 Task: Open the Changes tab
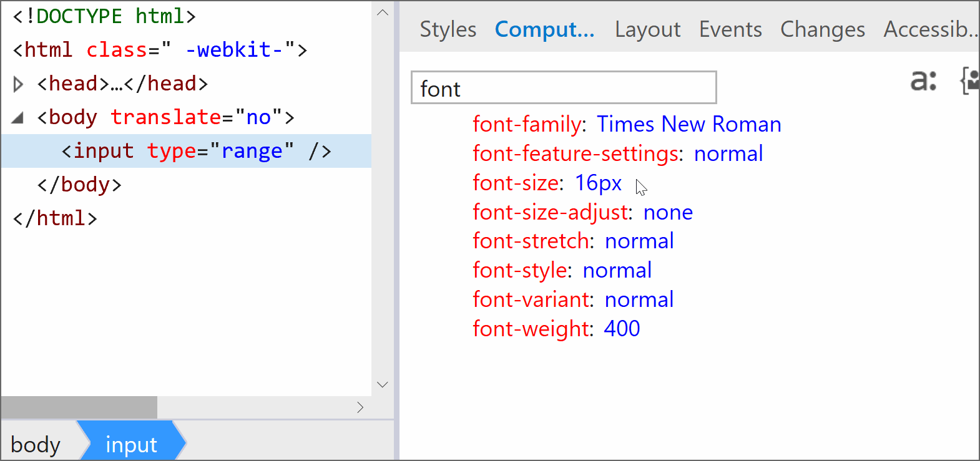(x=822, y=29)
